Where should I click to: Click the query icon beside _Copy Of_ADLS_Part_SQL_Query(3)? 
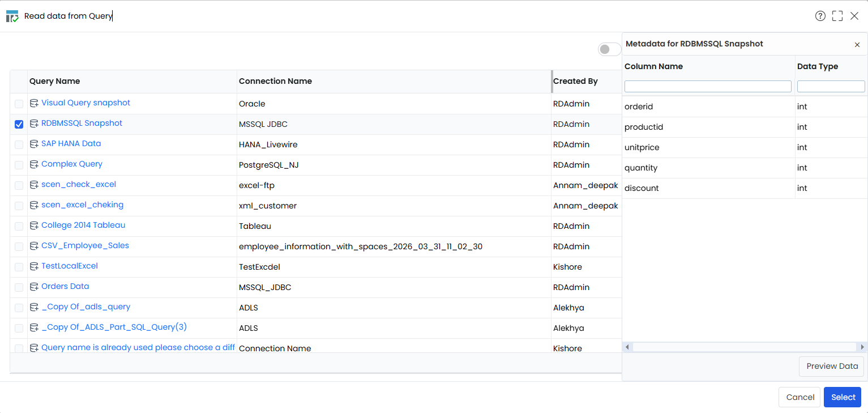coord(34,327)
